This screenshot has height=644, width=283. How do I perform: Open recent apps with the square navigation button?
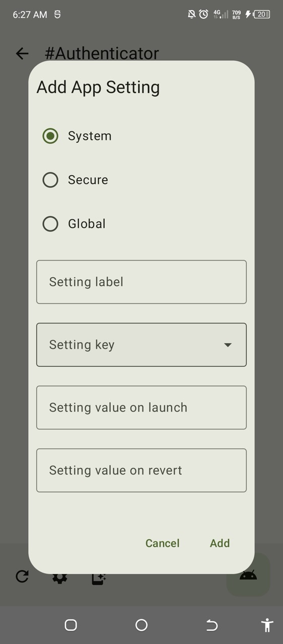pos(71,625)
